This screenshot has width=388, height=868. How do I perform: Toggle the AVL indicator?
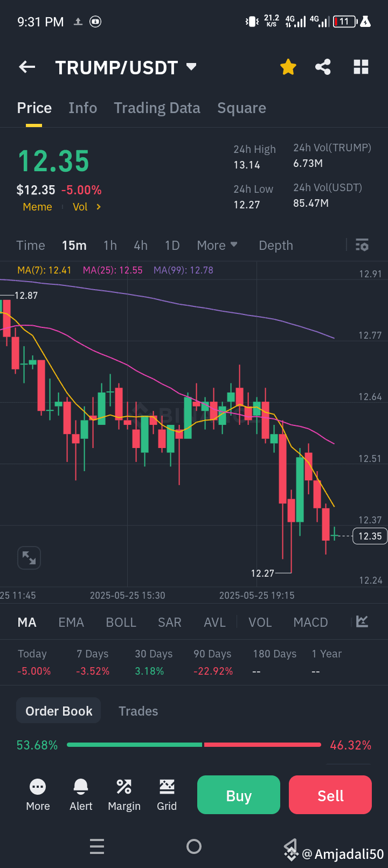(214, 622)
